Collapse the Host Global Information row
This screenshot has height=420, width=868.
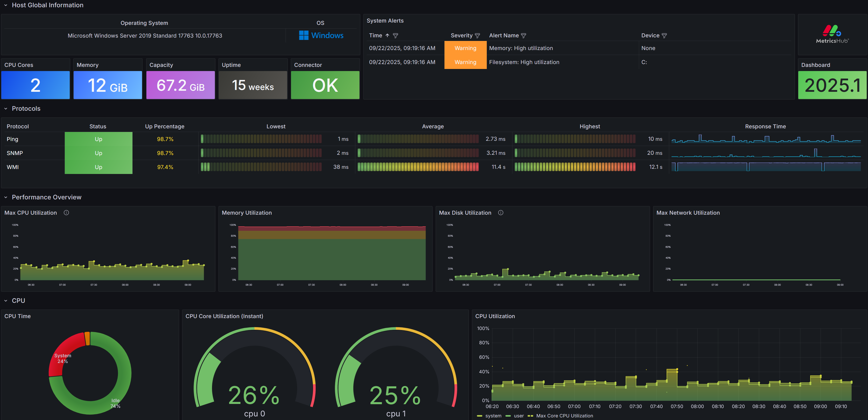[6, 5]
